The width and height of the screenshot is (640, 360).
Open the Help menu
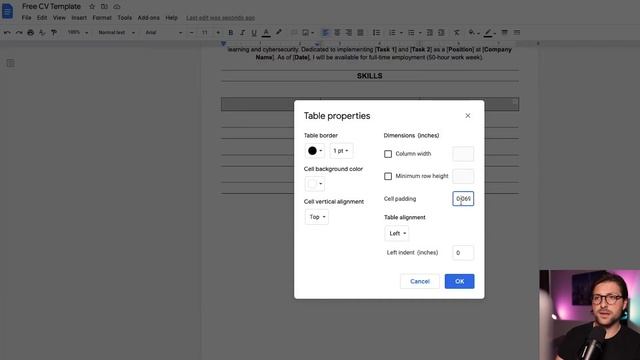tap(171, 18)
